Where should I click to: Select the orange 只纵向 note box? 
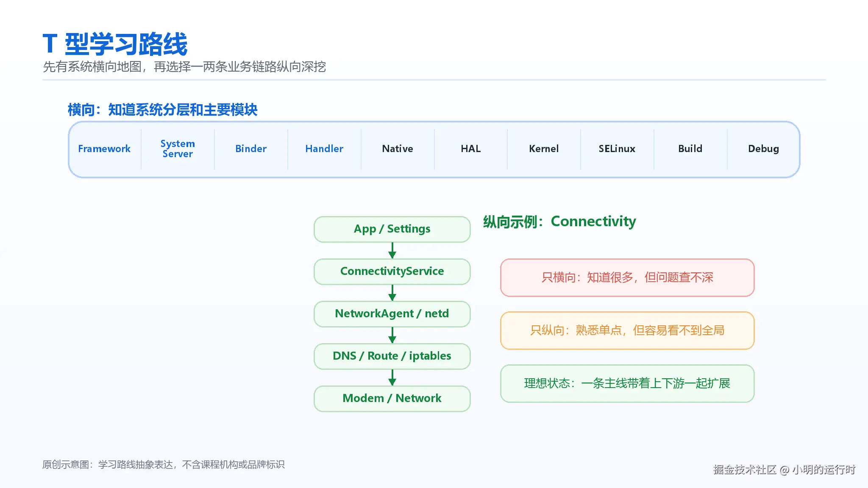[627, 330]
